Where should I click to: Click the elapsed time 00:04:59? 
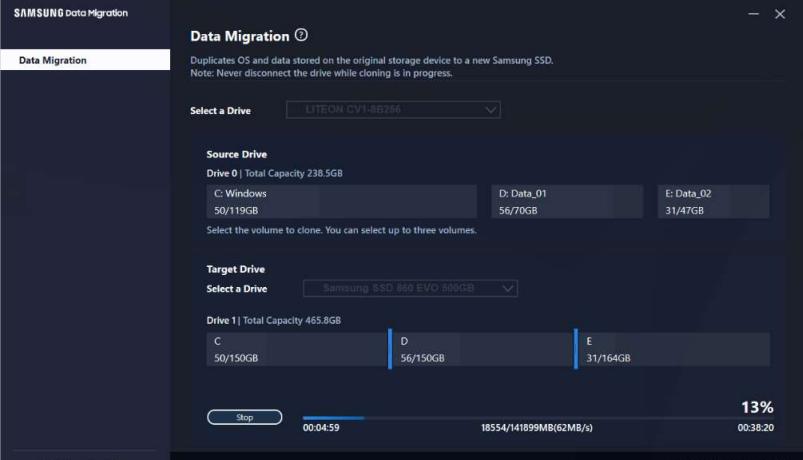(321, 428)
